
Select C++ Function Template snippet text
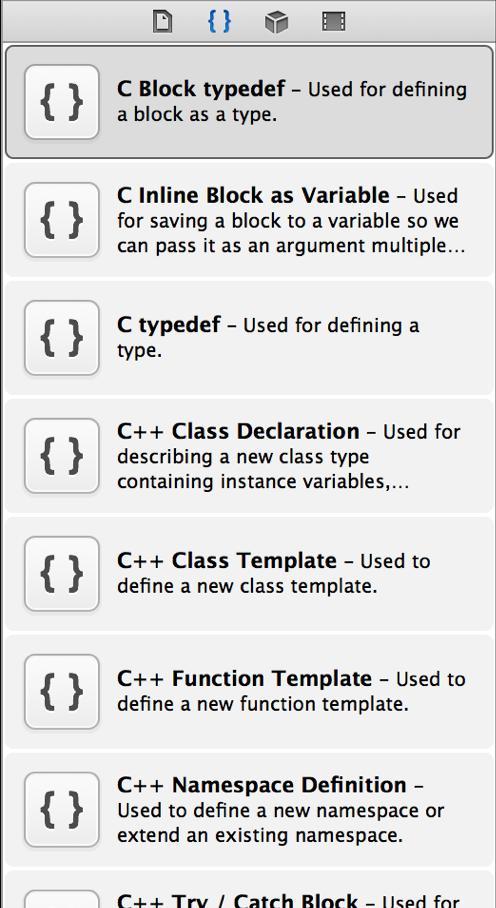pos(291,691)
